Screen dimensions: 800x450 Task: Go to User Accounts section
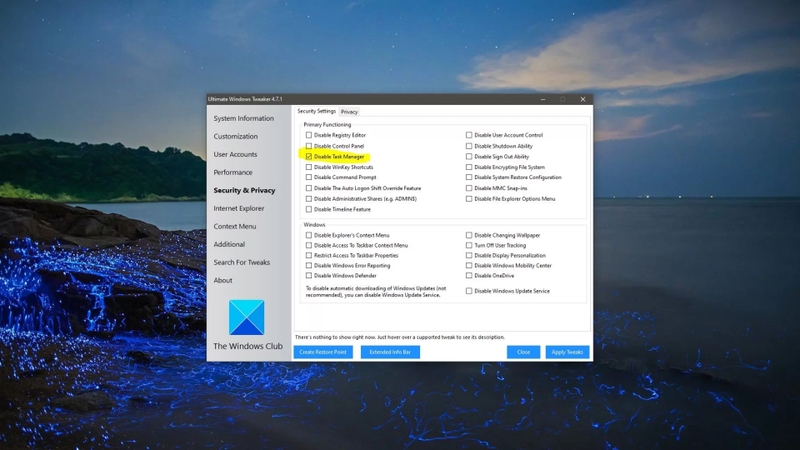[235, 154]
